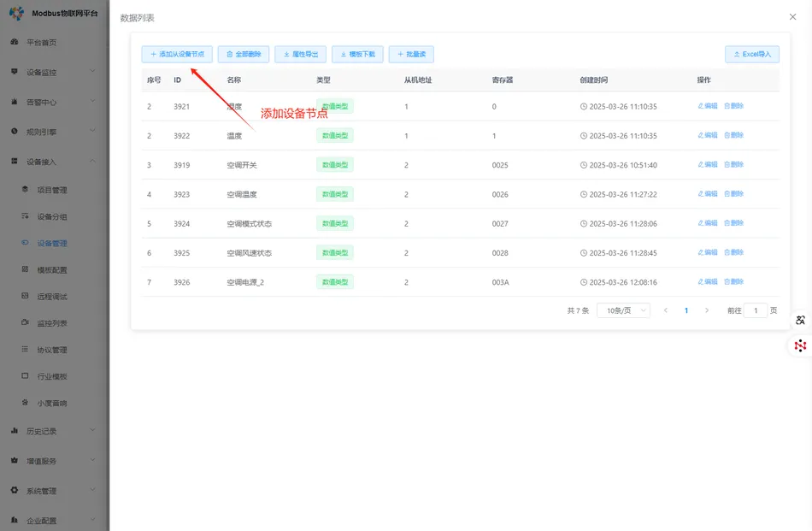Select page 1 in pagination

coord(685,310)
